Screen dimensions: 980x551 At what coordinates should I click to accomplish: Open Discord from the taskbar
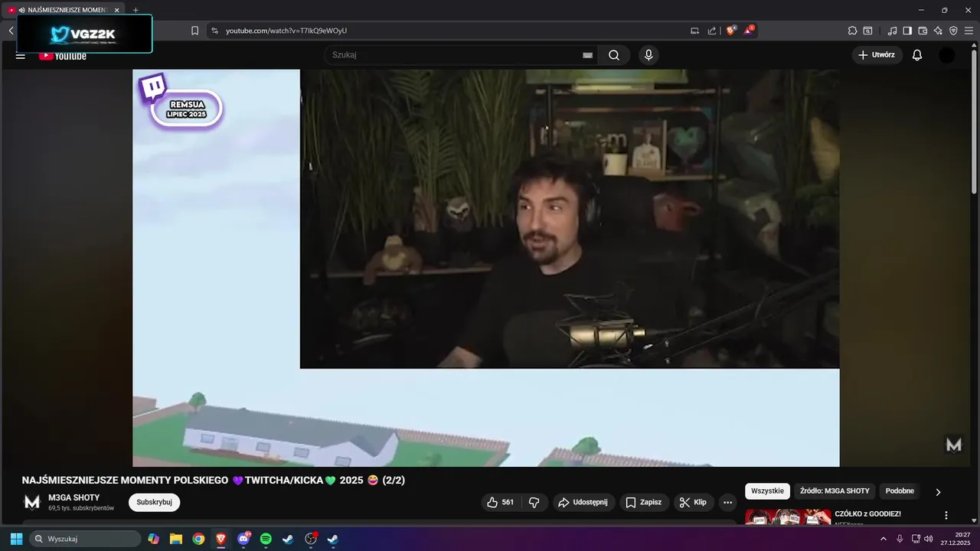(x=243, y=539)
